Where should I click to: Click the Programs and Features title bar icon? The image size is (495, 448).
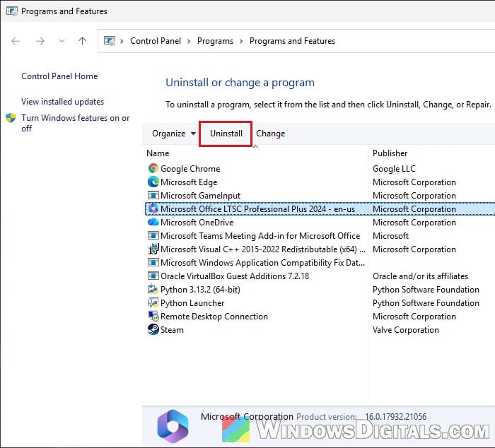12,11
